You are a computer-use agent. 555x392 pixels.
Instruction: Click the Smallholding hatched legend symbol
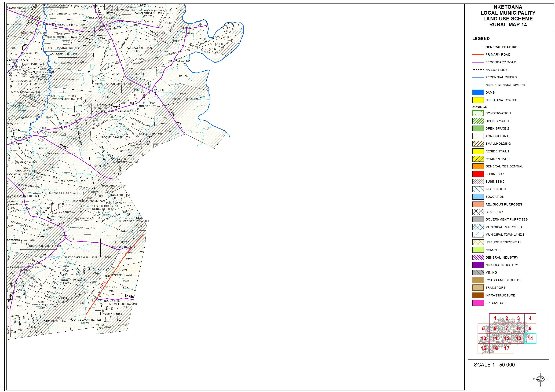point(478,144)
